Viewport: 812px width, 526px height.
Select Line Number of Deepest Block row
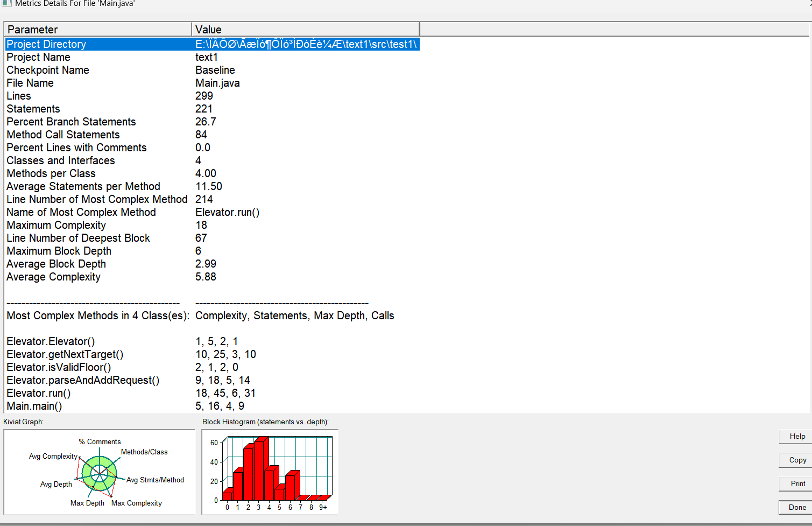212,238
